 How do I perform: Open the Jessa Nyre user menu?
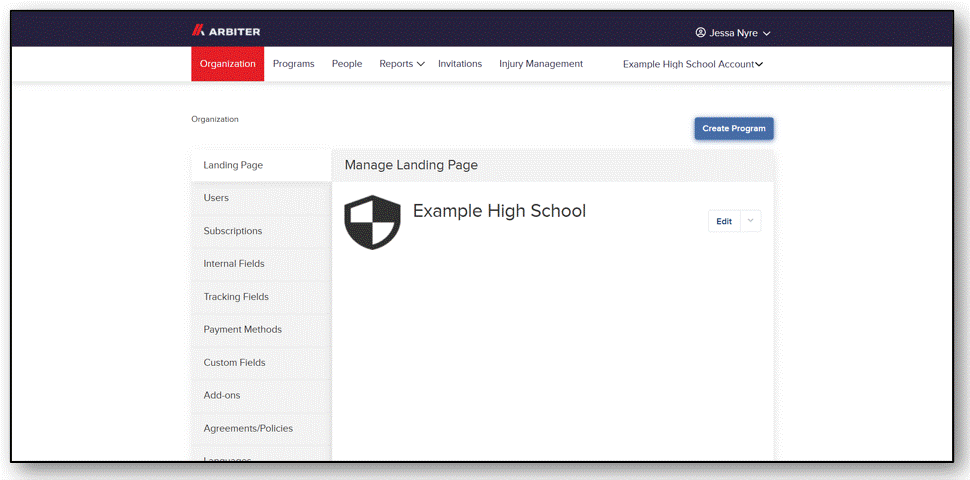pyautogui.click(x=732, y=33)
